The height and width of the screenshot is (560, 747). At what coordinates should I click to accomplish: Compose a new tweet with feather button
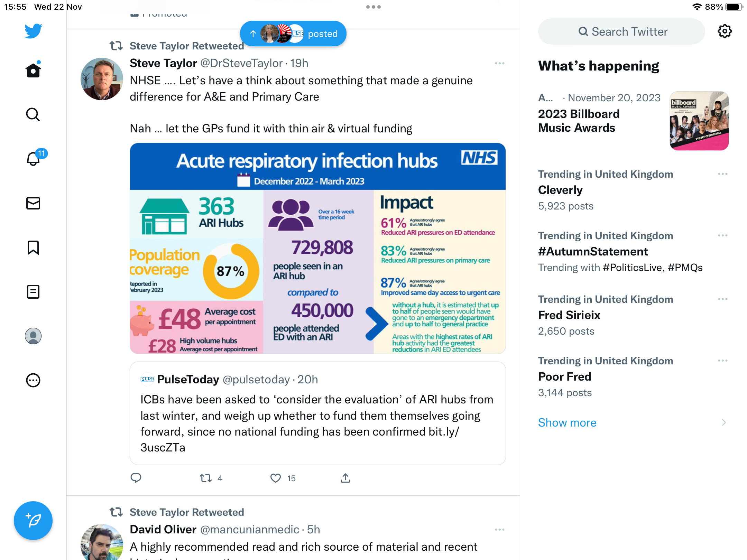[x=33, y=521]
